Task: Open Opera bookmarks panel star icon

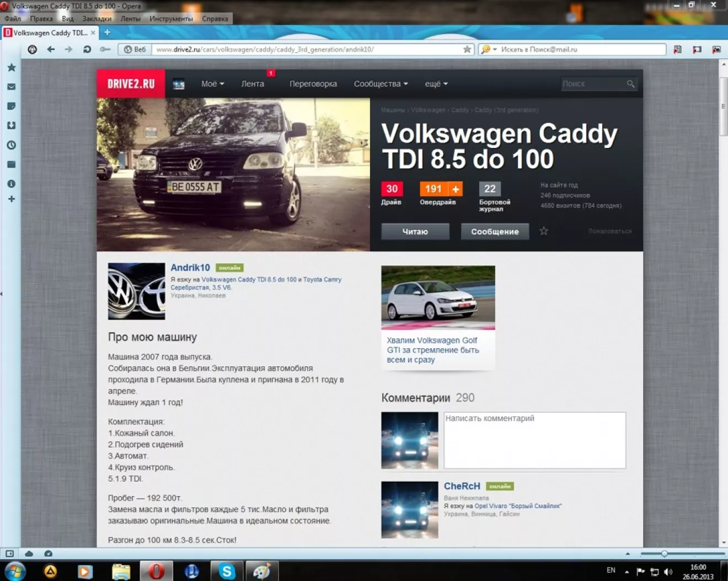Action: click(x=11, y=68)
